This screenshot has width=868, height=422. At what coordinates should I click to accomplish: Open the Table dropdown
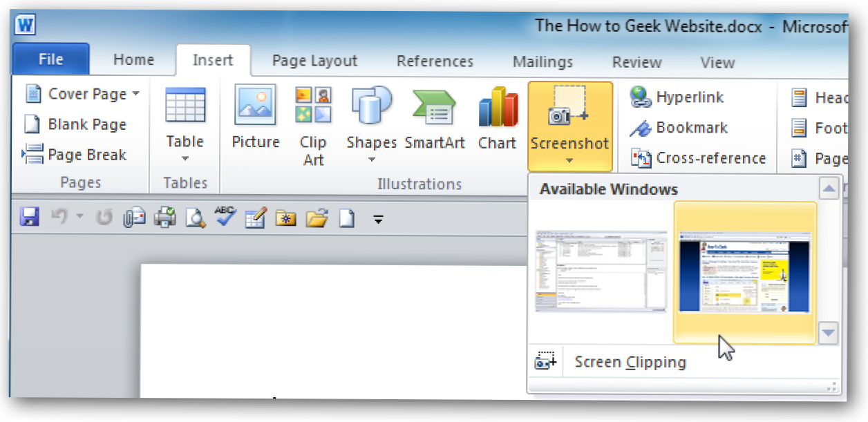[x=185, y=126]
